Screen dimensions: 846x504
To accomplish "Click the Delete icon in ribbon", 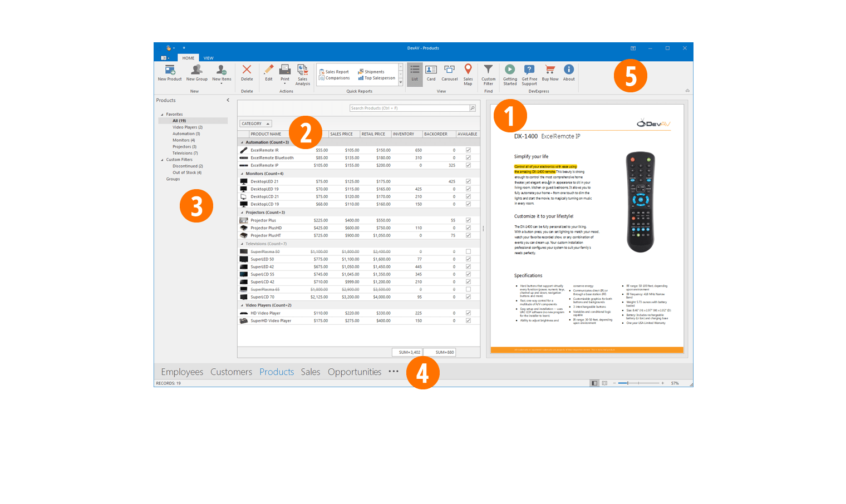I will pos(247,72).
